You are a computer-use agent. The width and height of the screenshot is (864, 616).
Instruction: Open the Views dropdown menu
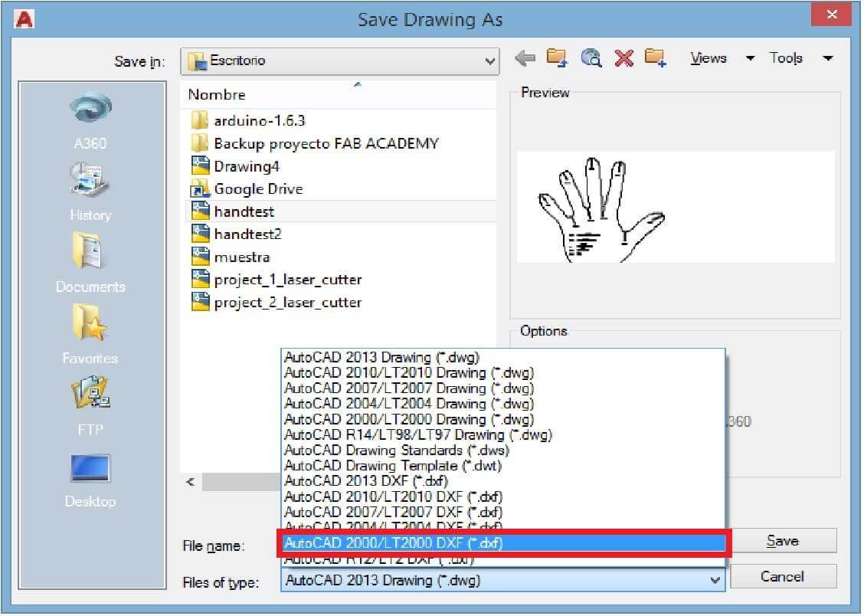click(722, 58)
